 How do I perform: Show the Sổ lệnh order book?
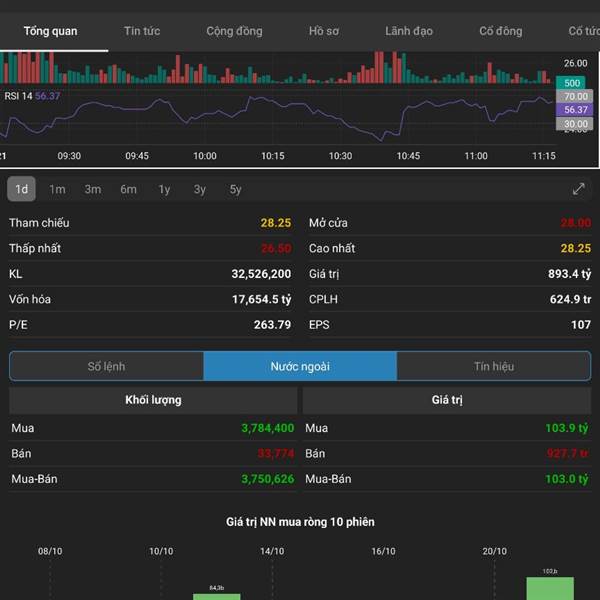pyautogui.click(x=106, y=366)
